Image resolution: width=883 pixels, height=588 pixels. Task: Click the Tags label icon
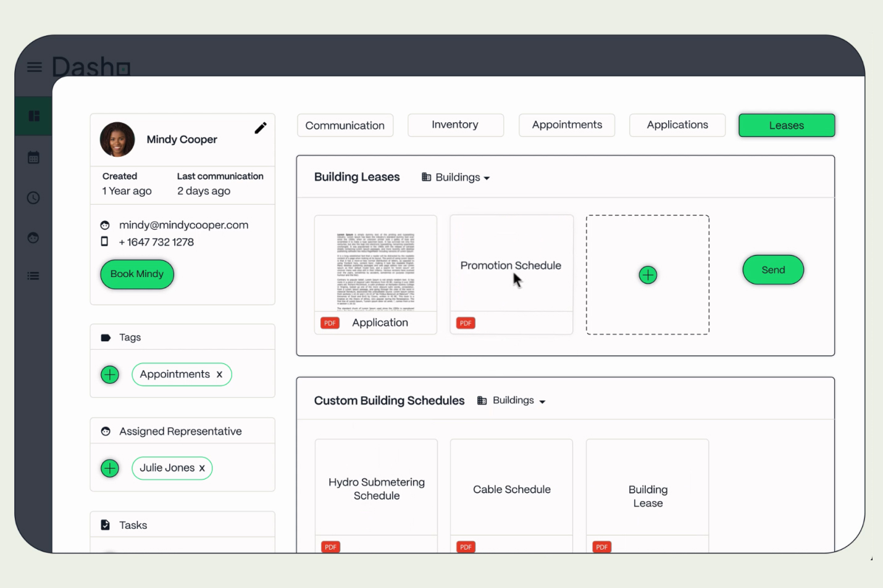click(x=106, y=337)
